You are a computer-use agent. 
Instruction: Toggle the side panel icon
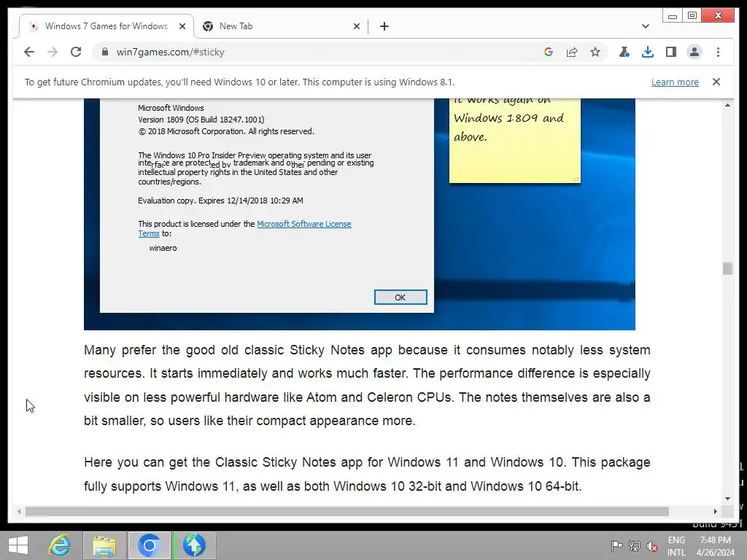(x=671, y=52)
